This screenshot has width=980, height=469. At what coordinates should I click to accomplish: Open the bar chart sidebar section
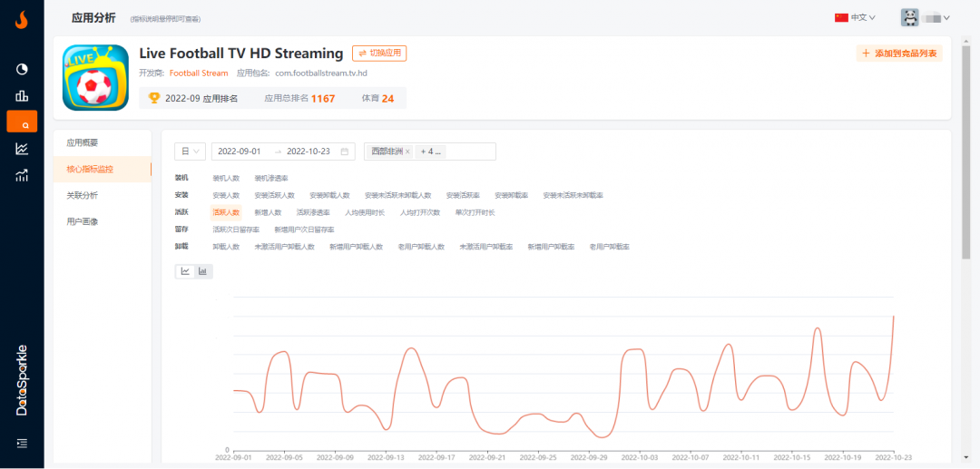(22, 95)
